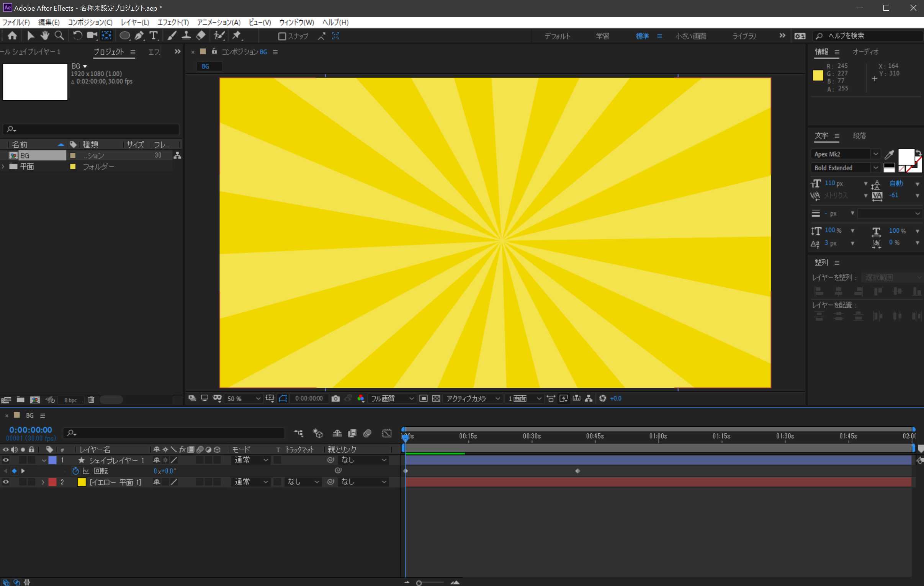Select the Camera tool
Viewport: 924px width, 586px height.
92,36
